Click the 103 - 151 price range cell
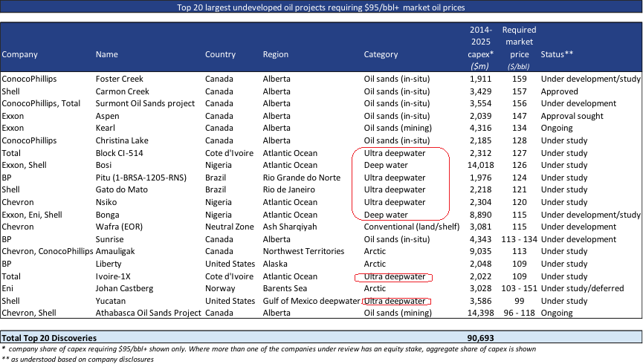The width and height of the screenshot is (643, 364). click(x=519, y=288)
